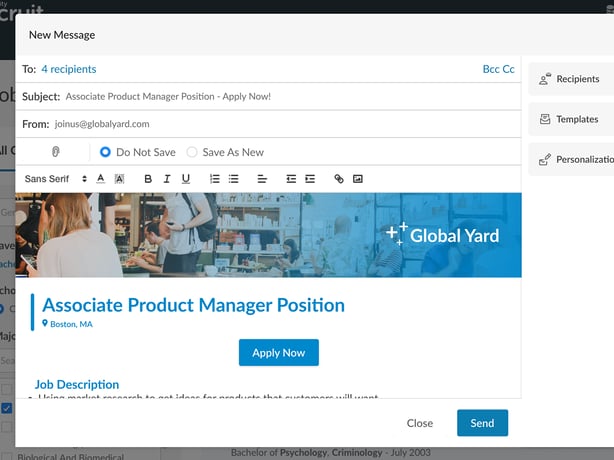Viewport: 614px width, 460px height.
Task: Open the text background highlight color
Action: pyautogui.click(x=119, y=179)
